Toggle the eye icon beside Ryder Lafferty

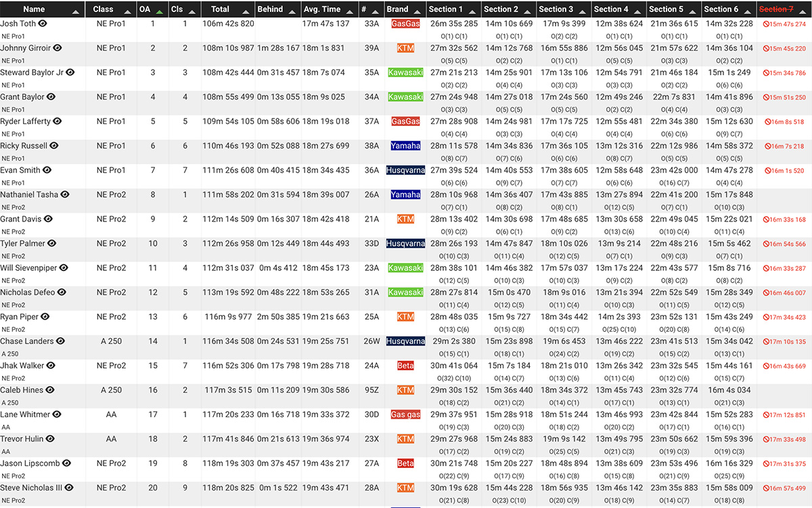pyautogui.click(x=58, y=121)
